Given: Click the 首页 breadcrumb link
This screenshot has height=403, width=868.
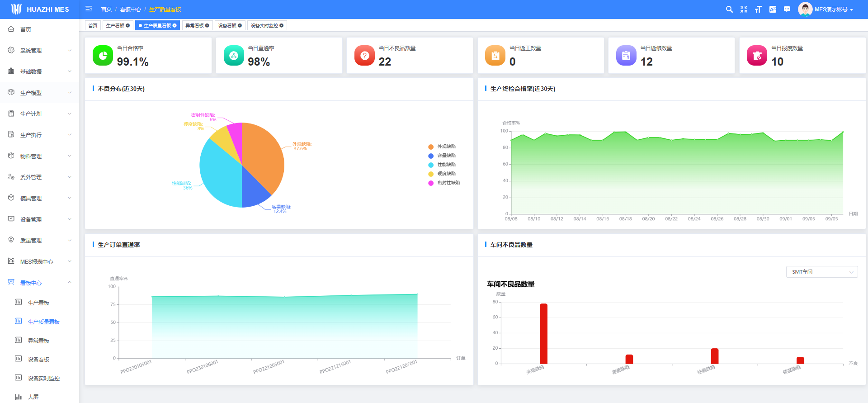Looking at the screenshot, I should [x=106, y=9].
